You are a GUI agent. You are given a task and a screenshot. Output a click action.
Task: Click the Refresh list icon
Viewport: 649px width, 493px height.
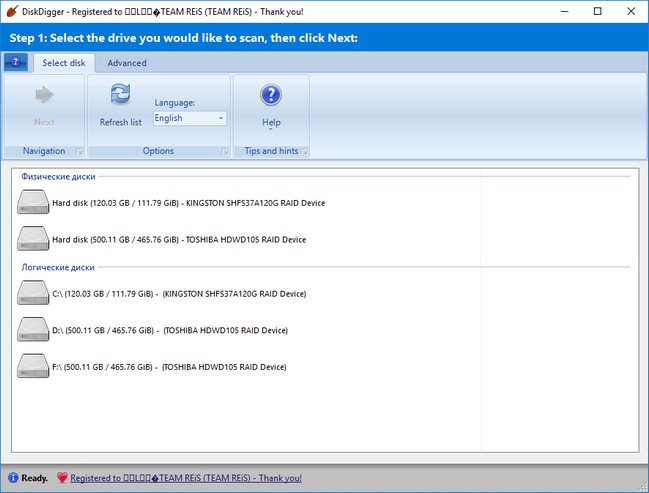(120, 96)
